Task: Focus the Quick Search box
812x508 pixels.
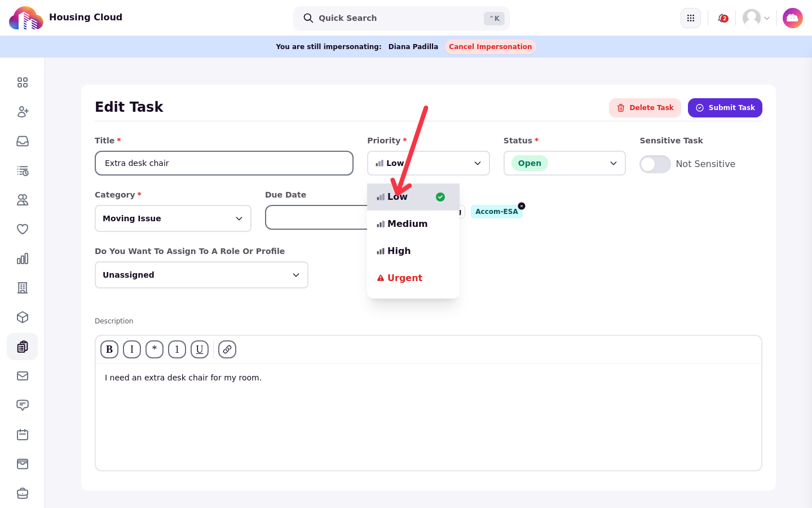Action: tap(401, 18)
